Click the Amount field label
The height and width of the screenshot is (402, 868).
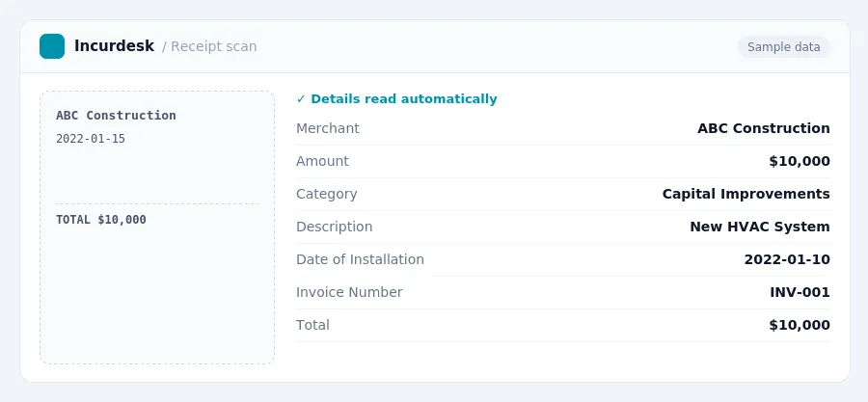point(322,161)
